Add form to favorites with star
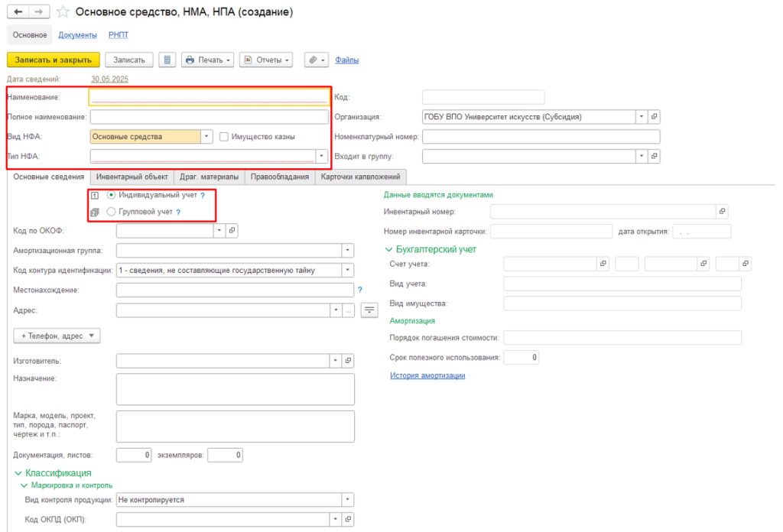This screenshot has width=783, height=532. 63,12
